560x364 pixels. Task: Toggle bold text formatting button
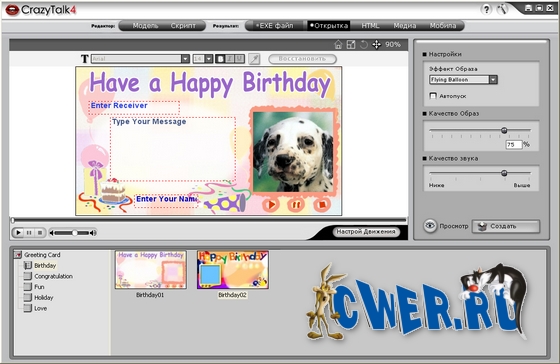[x=220, y=59]
